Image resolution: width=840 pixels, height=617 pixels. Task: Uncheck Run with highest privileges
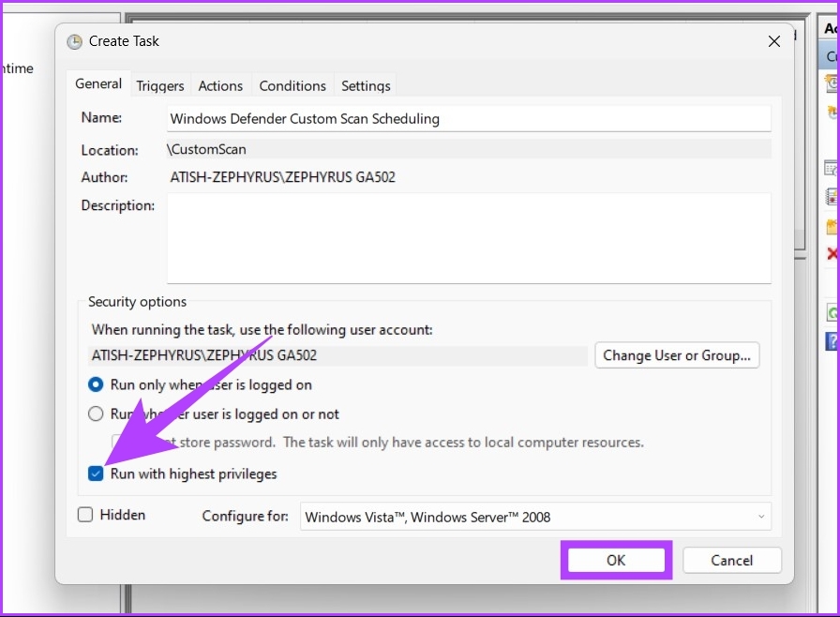(96, 474)
